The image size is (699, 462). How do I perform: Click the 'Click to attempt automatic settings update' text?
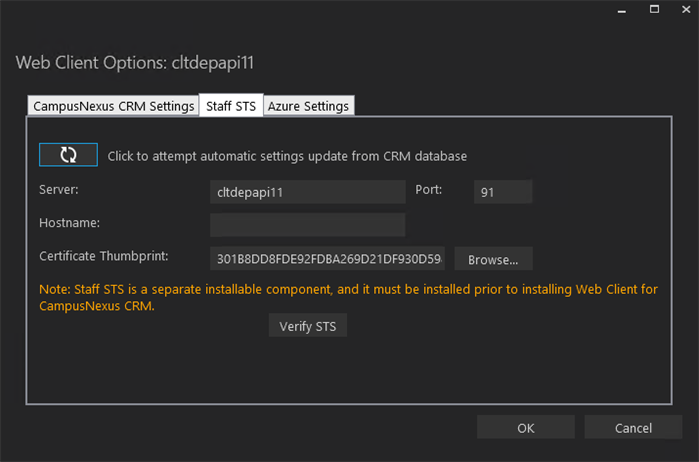click(287, 156)
